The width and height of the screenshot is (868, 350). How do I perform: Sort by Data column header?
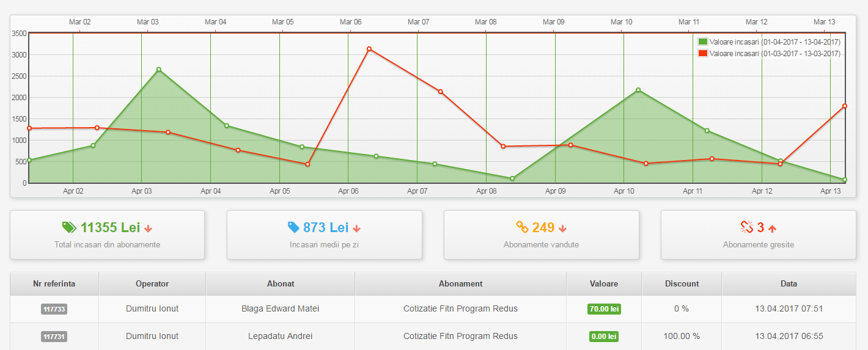789,284
